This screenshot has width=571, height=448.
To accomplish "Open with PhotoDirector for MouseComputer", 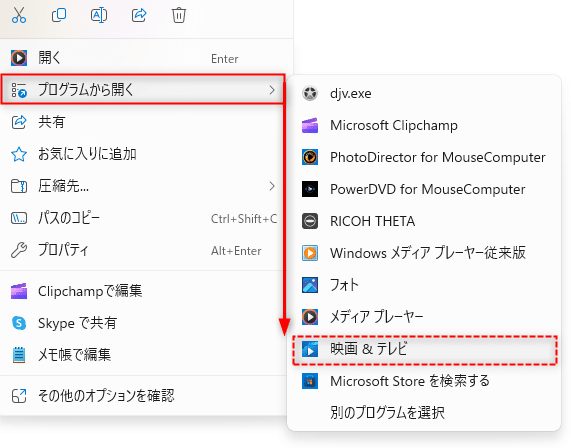I will click(x=424, y=157).
